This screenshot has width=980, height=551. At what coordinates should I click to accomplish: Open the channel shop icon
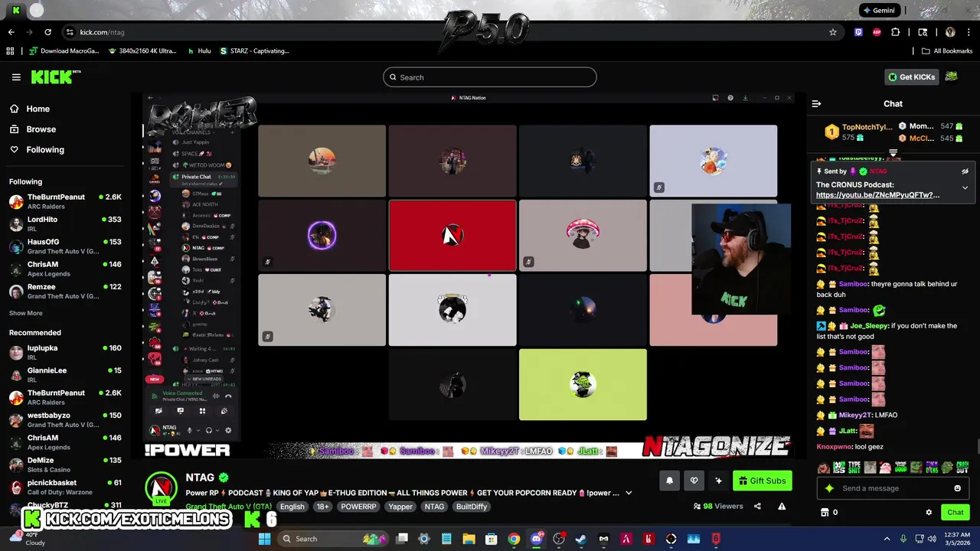[x=825, y=512]
